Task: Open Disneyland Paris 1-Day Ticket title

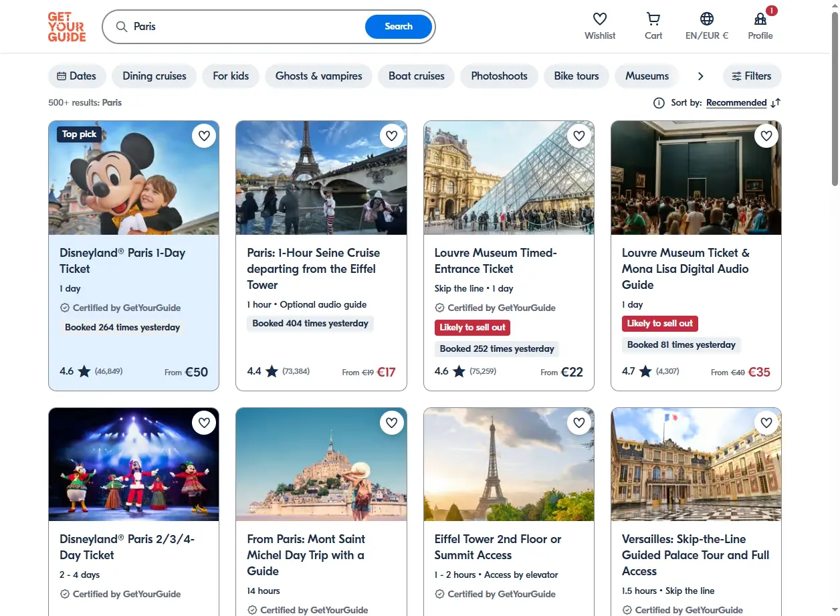Action: click(122, 261)
